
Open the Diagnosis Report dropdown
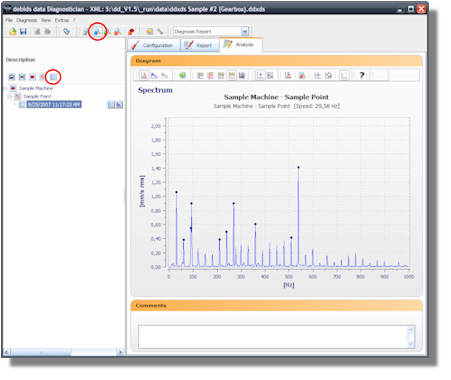tap(245, 31)
